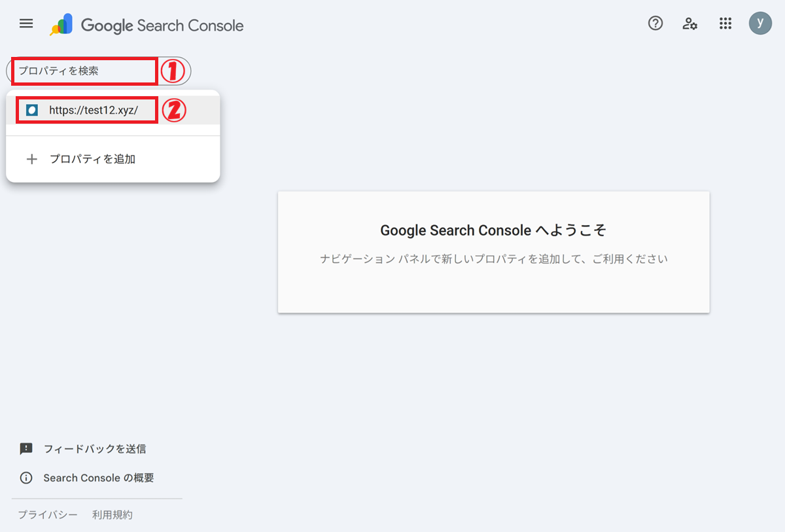The height and width of the screenshot is (532, 785).
Task: Open the プライバシー link
Action: (x=48, y=515)
